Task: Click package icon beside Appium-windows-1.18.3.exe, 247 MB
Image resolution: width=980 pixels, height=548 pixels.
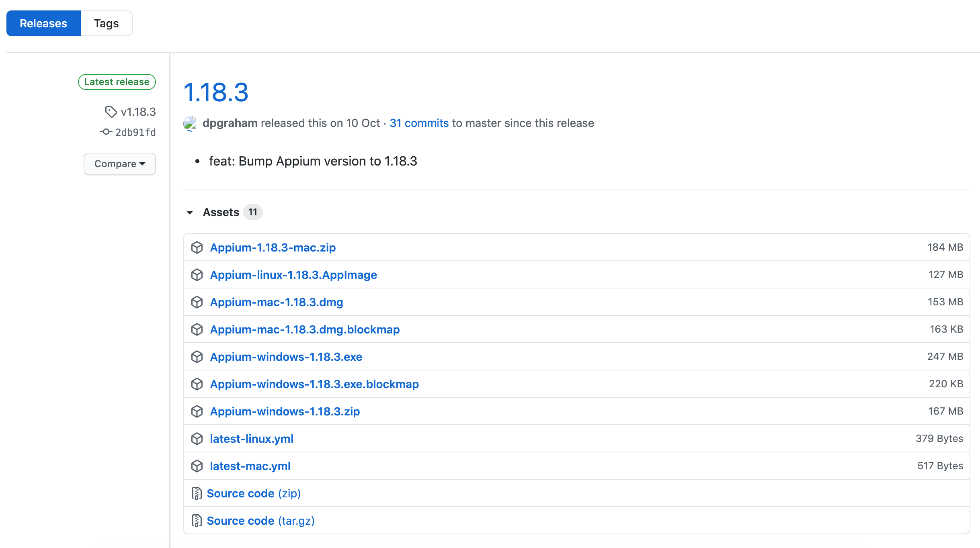Action: pyautogui.click(x=197, y=357)
